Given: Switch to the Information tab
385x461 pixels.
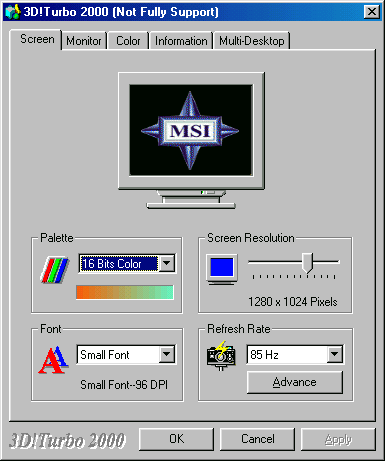Looking at the screenshot, I should point(181,41).
